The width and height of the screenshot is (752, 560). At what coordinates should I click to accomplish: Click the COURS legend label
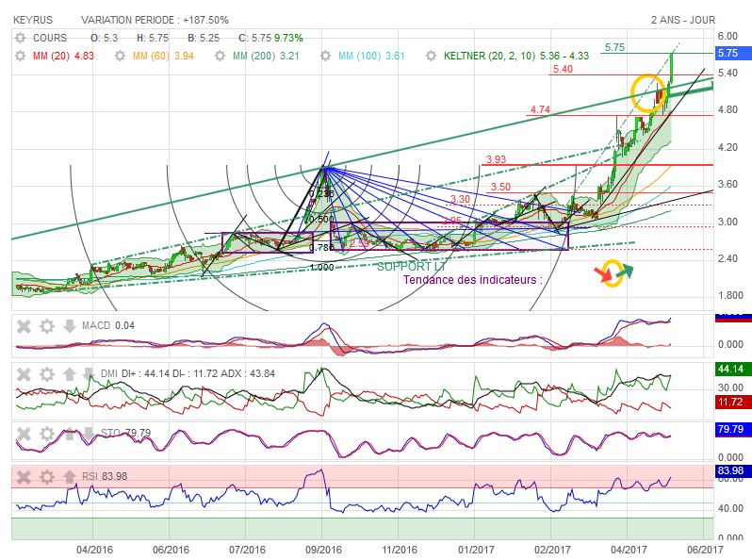(50, 38)
